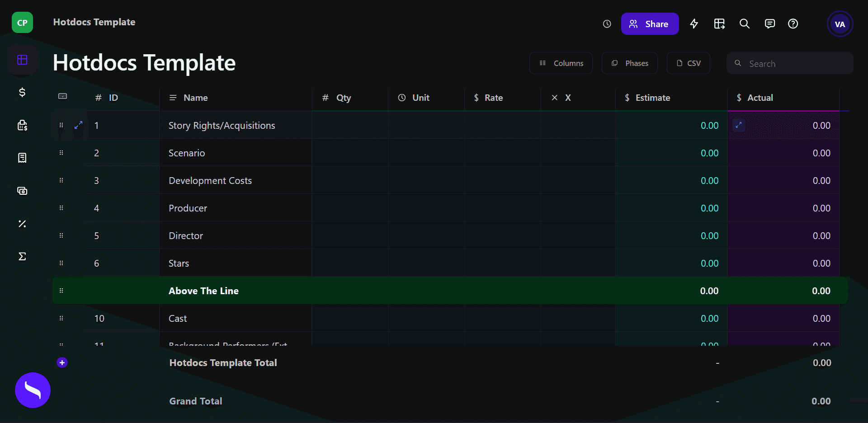The width and height of the screenshot is (868, 423).
Task: Open the Phases menu
Action: point(630,63)
